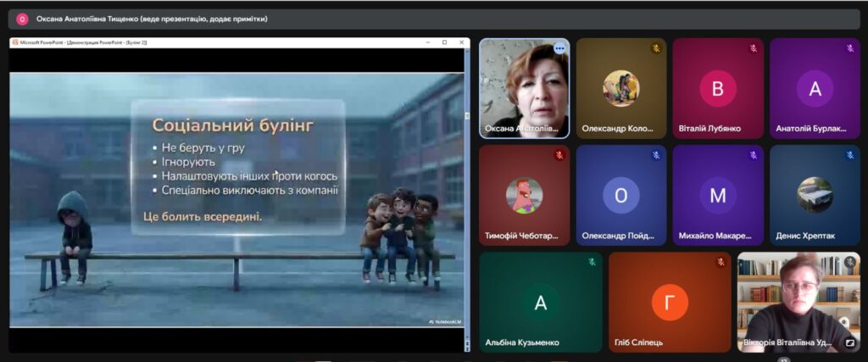Maximize the shared PowerPoint window
Image resolution: width=868 pixels, height=362 pixels.
[x=445, y=42]
